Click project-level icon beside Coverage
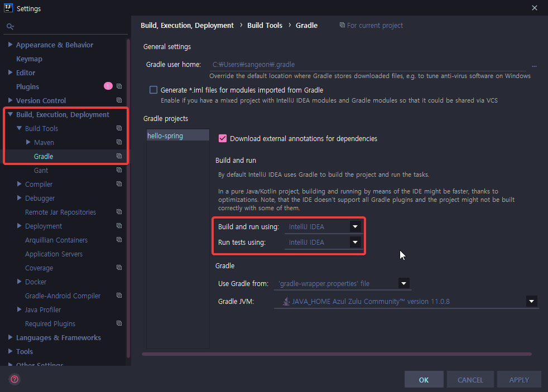This screenshot has width=548, height=392. tap(119, 268)
